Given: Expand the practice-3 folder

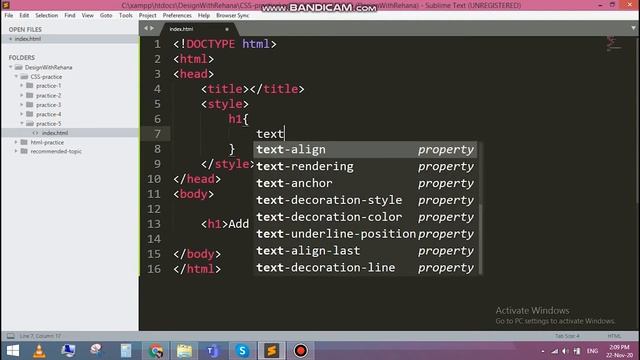Looking at the screenshot, I should 22,105.
